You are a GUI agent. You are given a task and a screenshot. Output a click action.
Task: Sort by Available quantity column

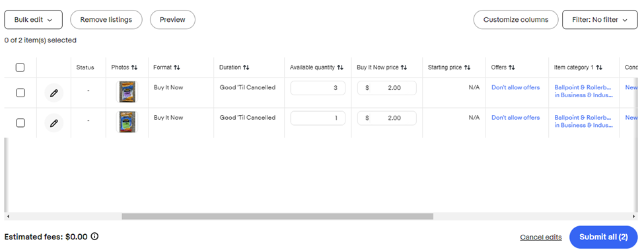[x=340, y=67]
